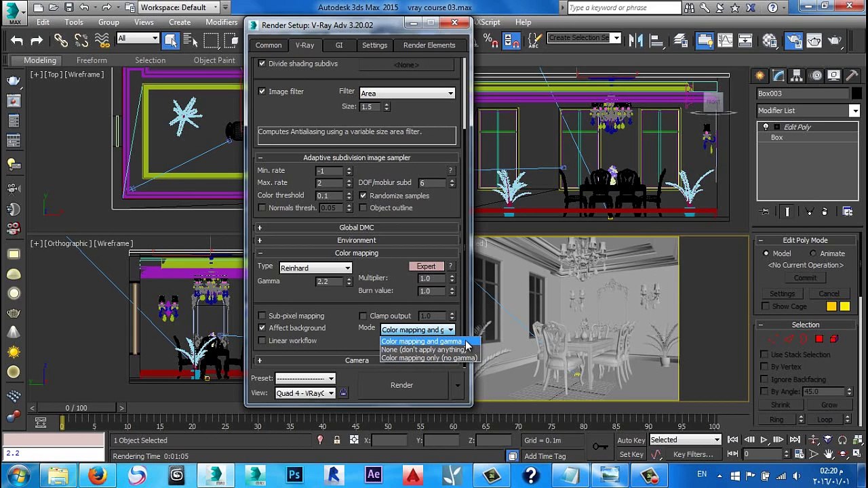Viewport: 868px width, 488px height.
Task: Uncheck the Affect background checkbox
Action: pos(262,328)
